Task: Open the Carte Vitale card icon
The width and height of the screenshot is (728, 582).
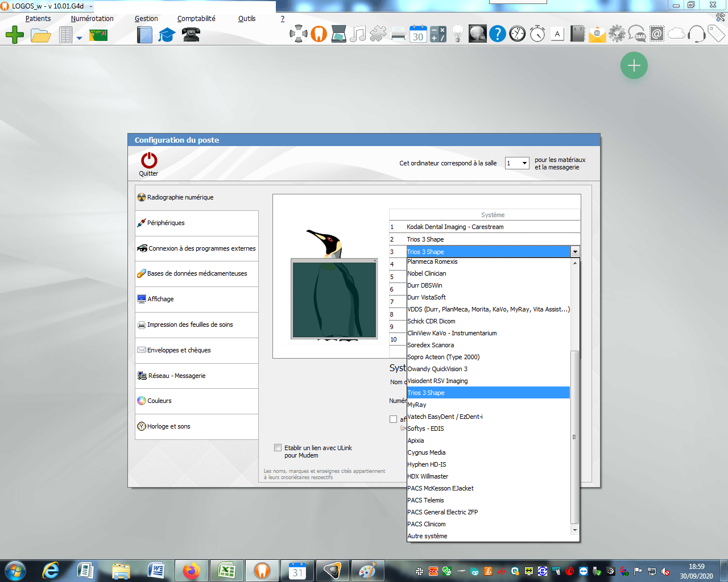Action: tap(98, 35)
